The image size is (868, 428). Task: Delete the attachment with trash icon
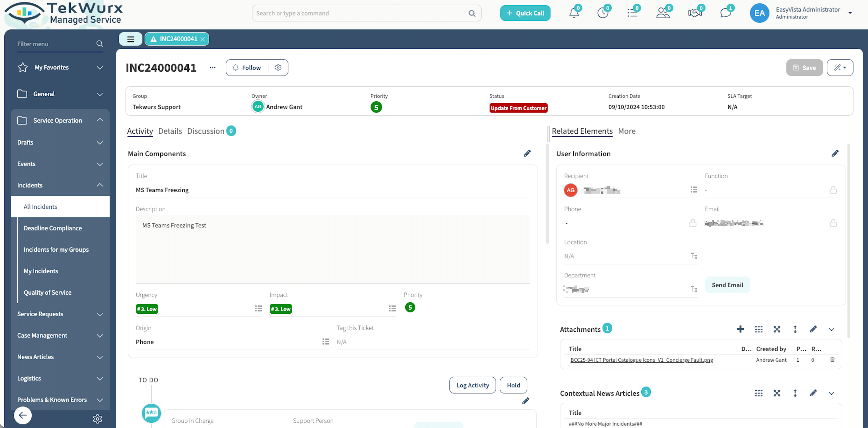pyautogui.click(x=832, y=360)
